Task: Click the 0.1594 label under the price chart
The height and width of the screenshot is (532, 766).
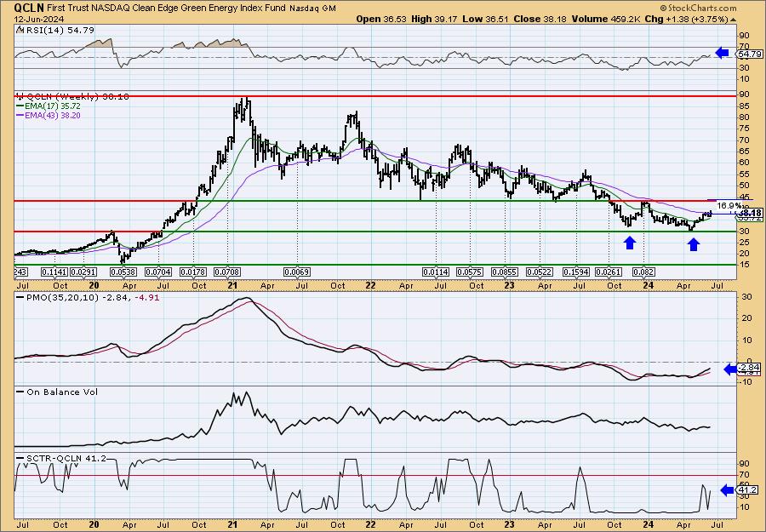Action: pyautogui.click(x=576, y=272)
